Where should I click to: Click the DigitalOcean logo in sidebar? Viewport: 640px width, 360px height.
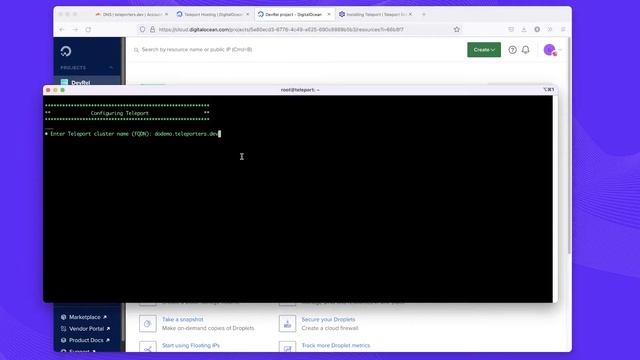[x=66, y=51]
